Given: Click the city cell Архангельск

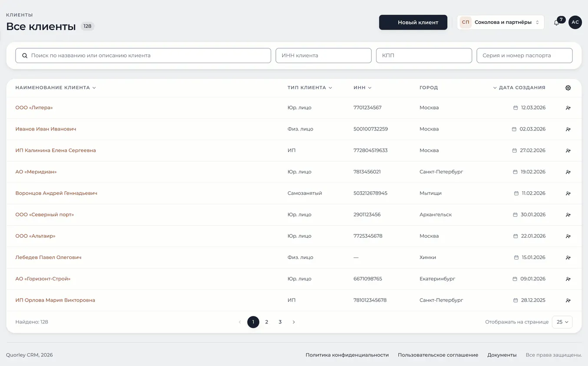Looking at the screenshot, I should tap(436, 215).
